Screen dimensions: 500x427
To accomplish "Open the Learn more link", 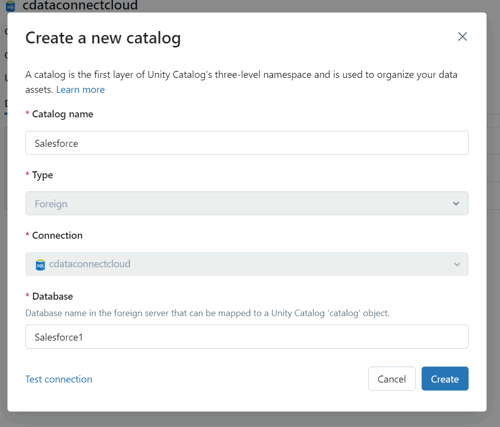I will [80, 90].
